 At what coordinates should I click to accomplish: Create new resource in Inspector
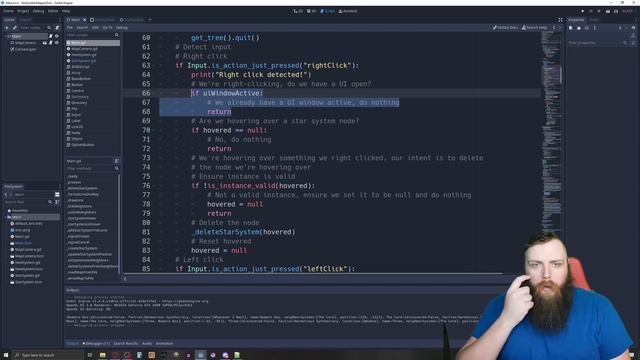coord(571,28)
